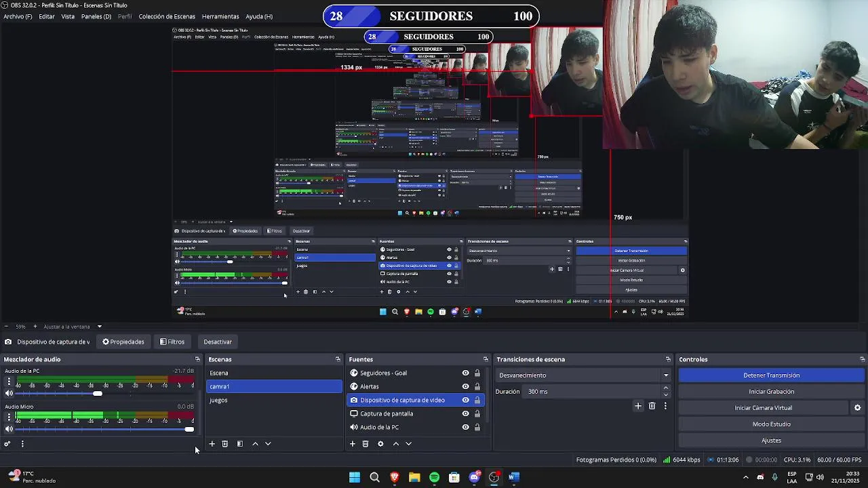Zoom out preview with minus icon
Screen dimensions: 868x488
coord(6,327)
